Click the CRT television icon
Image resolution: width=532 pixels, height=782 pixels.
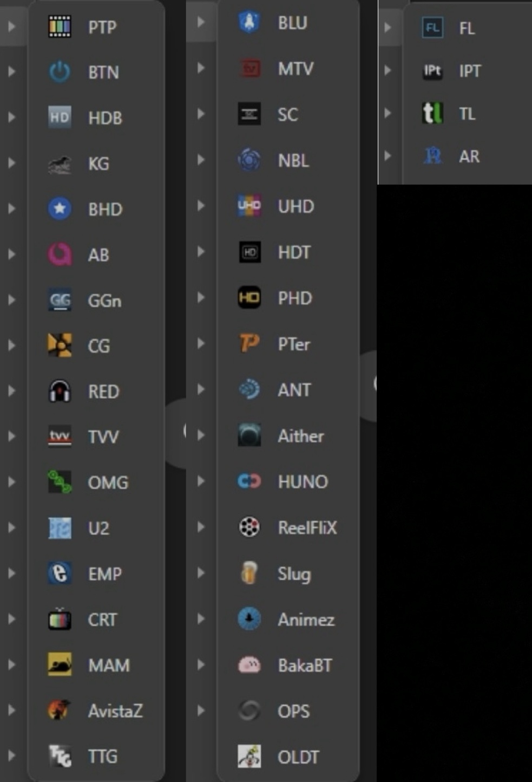coord(60,619)
